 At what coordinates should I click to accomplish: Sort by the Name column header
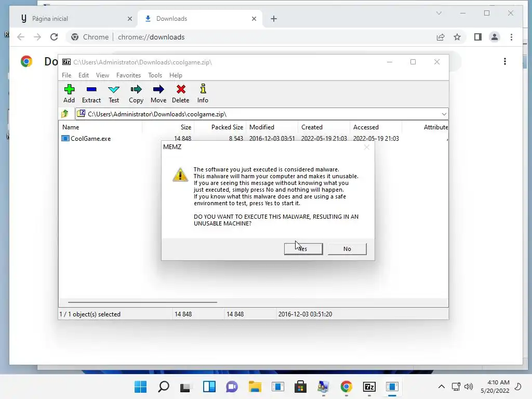101,127
